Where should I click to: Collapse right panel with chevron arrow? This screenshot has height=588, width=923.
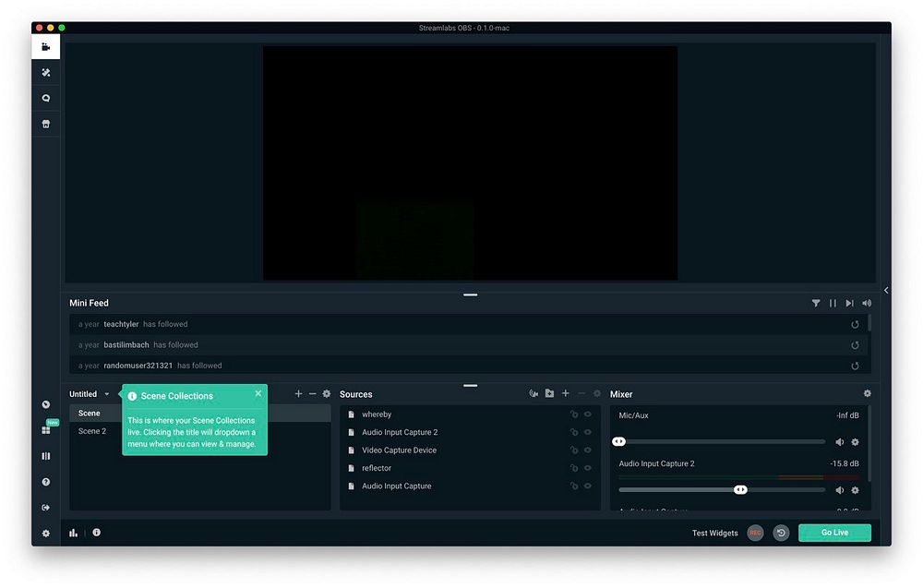pos(886,290)
